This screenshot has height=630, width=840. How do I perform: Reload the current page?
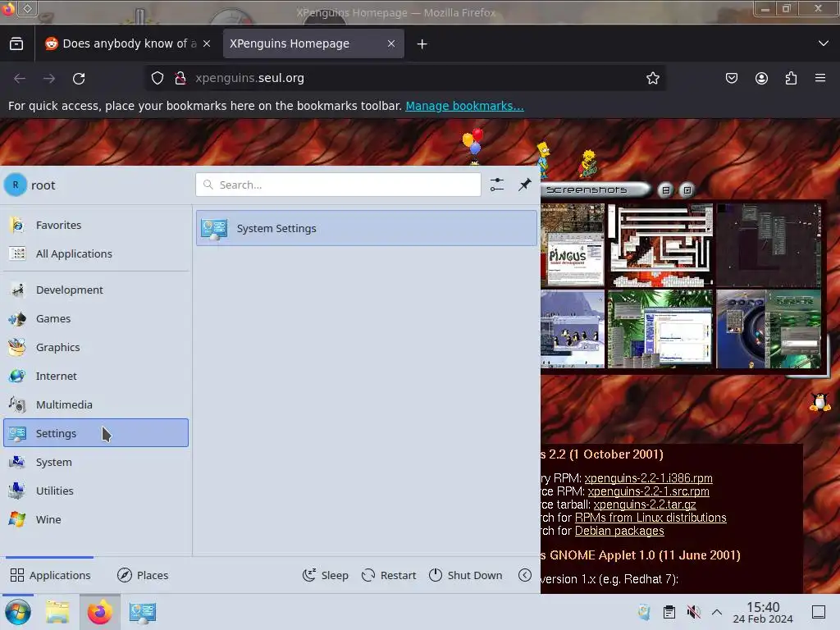click(79, 78)
